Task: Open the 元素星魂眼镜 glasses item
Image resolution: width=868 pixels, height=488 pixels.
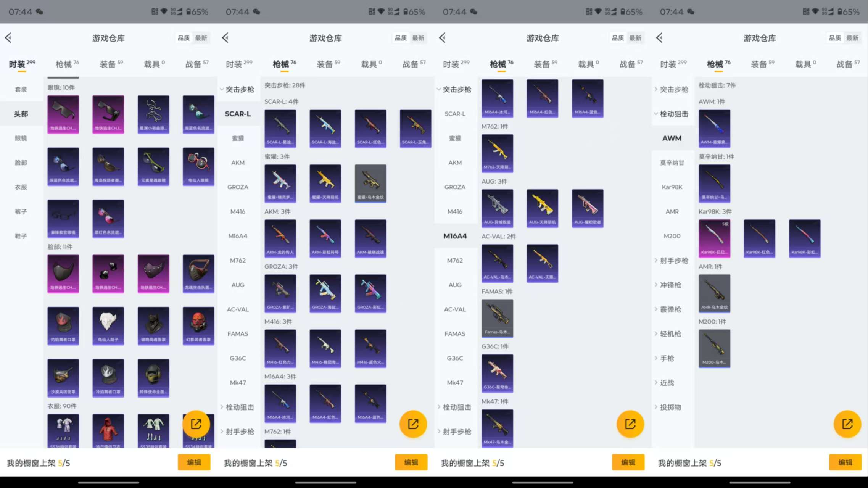Action: click(x=153, y=167)
